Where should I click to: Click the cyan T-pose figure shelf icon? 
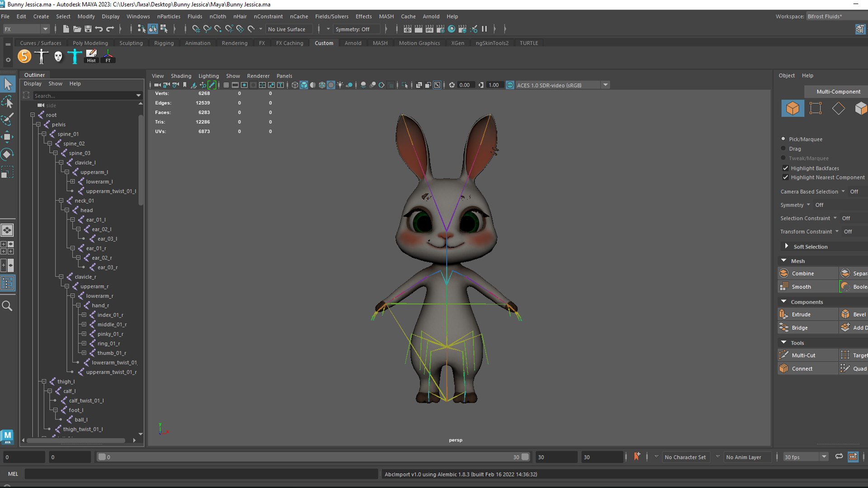coord(75,56)
